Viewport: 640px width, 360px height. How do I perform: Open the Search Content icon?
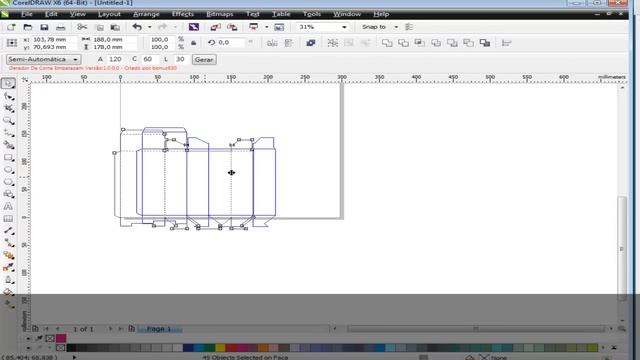194,27
